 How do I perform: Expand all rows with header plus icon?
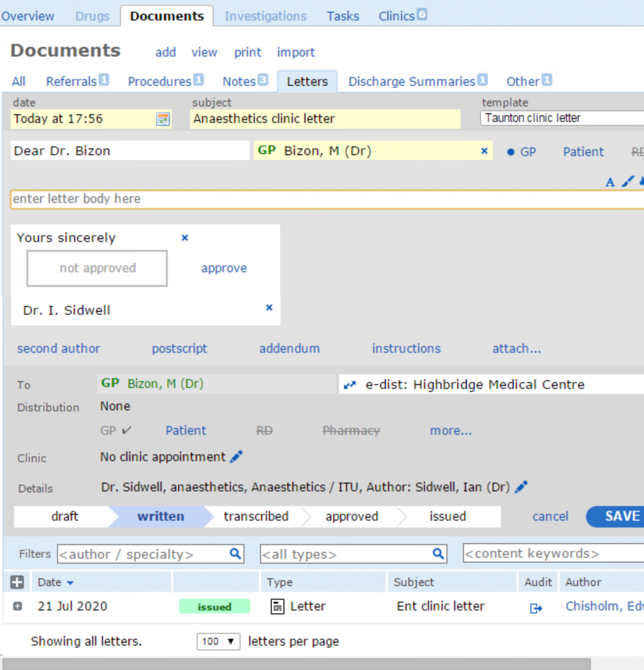(x=17, y=582)
